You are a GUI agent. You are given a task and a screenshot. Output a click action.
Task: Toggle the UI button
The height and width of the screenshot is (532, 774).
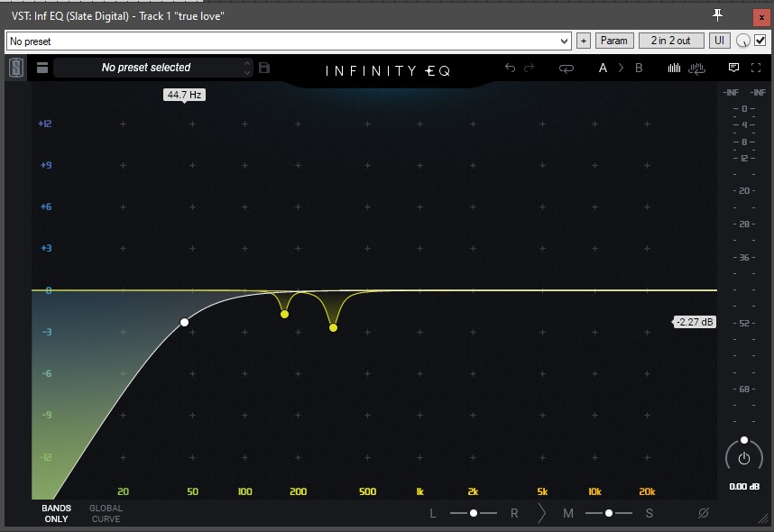[x=719, y=41]
